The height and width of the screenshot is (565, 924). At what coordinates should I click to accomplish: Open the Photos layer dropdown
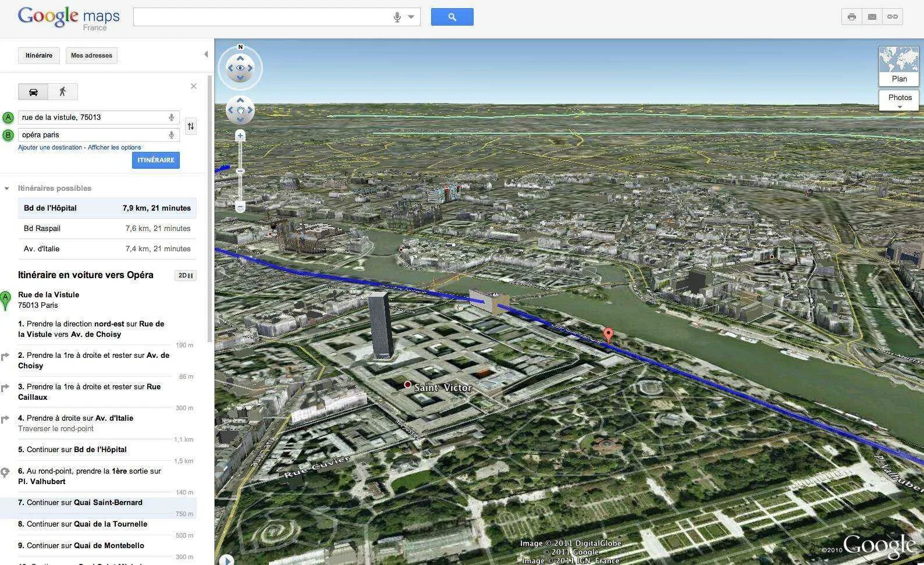[899, 100]
